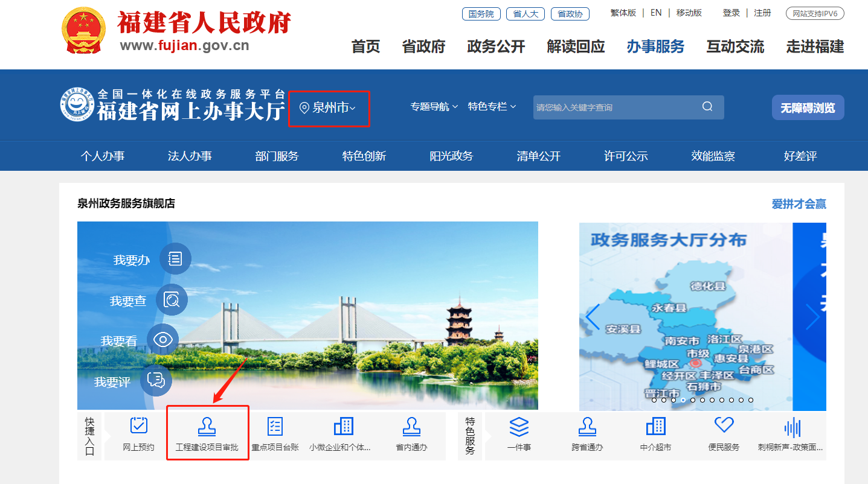This screenshot has width=868, height=484.
Task: Click the search magnifier icon
Action: click(707, 107)
